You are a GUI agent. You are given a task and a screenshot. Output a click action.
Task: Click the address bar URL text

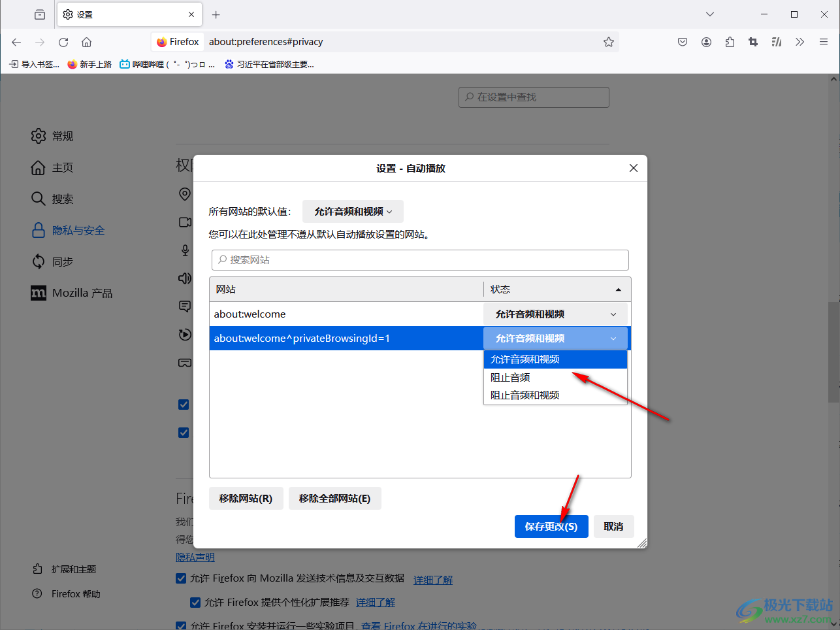[266, 42]
